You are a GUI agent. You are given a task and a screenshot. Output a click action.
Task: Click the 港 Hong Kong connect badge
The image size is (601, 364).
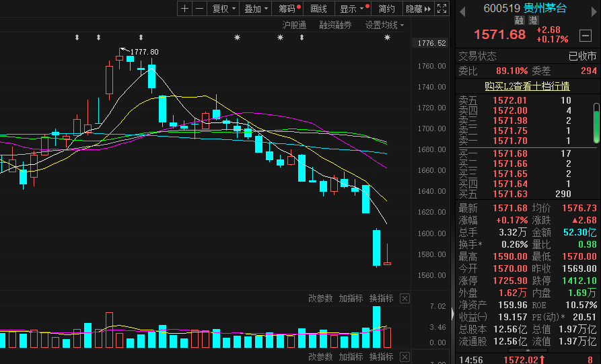[534, 21]
